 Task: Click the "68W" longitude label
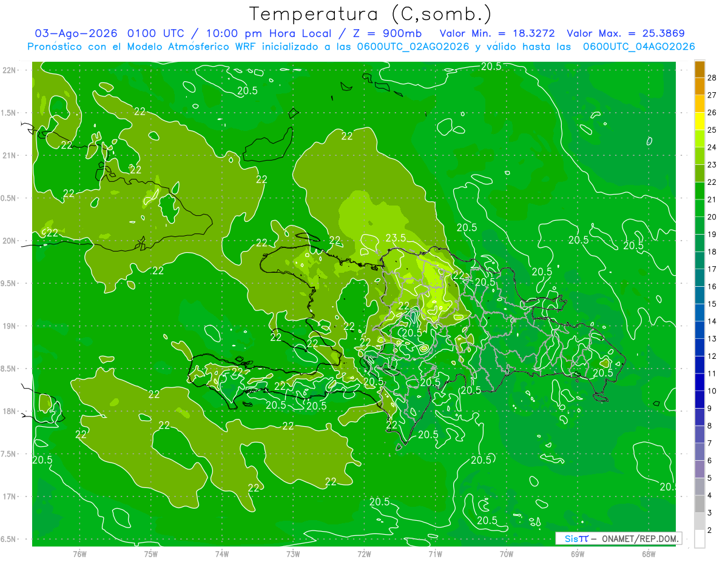coord(649,554)
